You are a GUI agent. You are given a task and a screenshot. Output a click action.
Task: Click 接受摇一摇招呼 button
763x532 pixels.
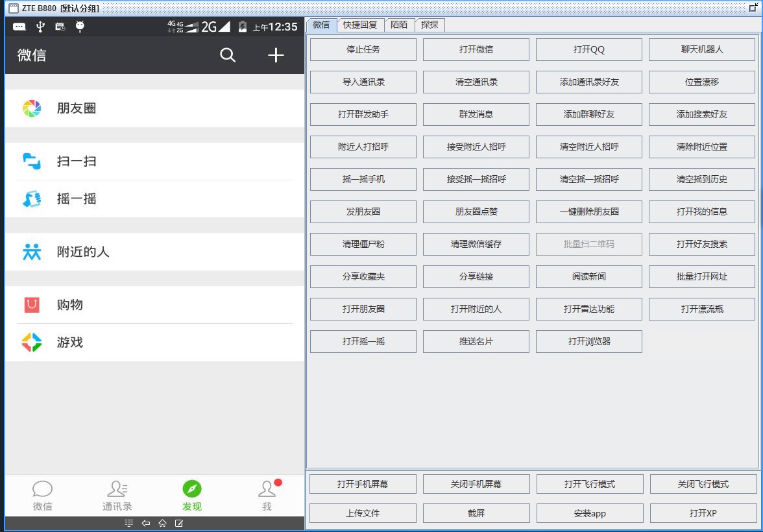[x=476, y=179]
